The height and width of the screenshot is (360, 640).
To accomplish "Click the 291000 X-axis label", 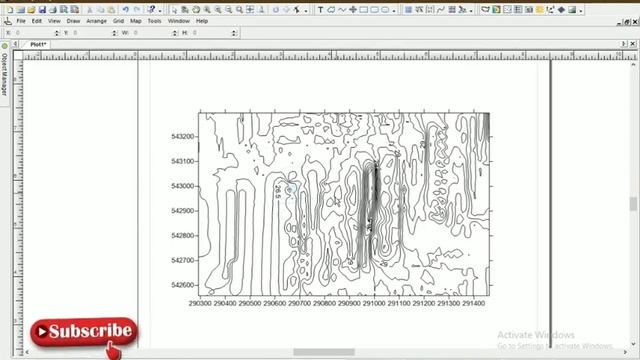I will [x=374, y=303].
